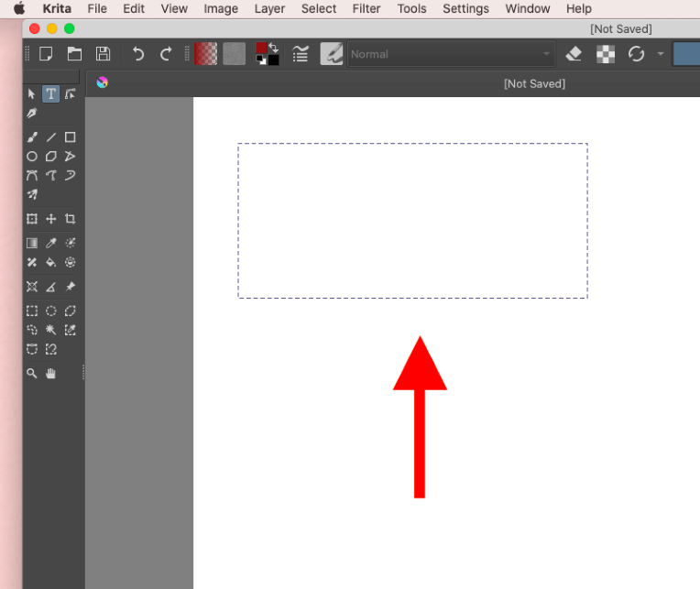
Task: Open a file using folder icon
Action: pyautogui.click(x=74, y=54)
